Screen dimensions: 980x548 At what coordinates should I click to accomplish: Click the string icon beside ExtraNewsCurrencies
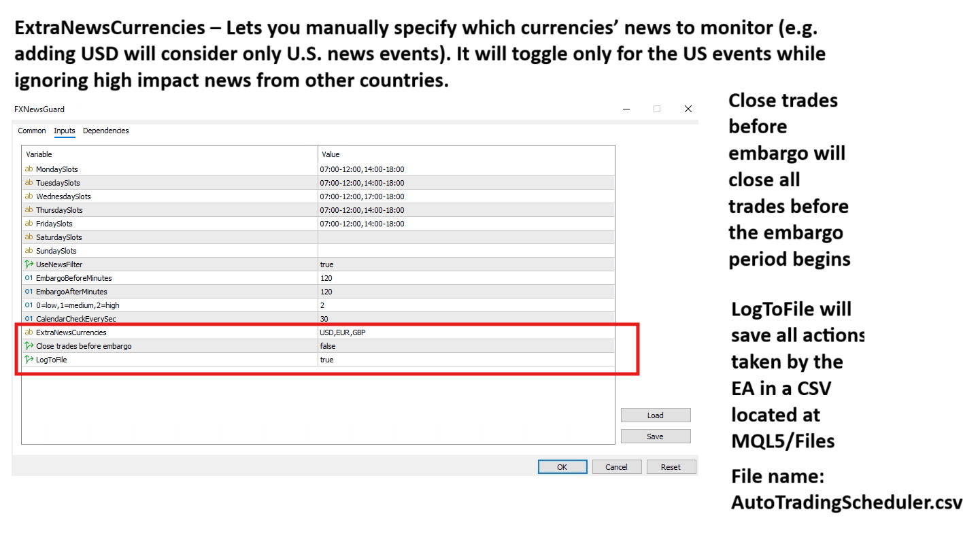(x=29, y=332)
